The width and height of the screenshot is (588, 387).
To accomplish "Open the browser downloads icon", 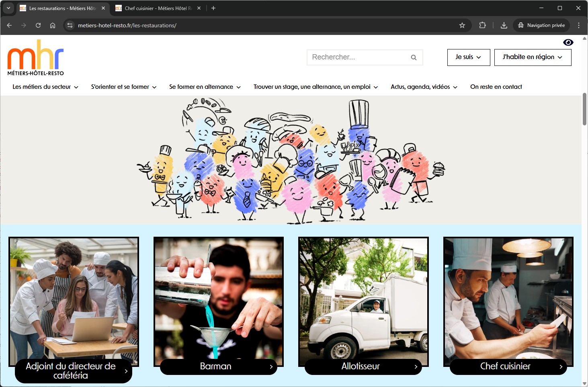I will pos(504,25).
